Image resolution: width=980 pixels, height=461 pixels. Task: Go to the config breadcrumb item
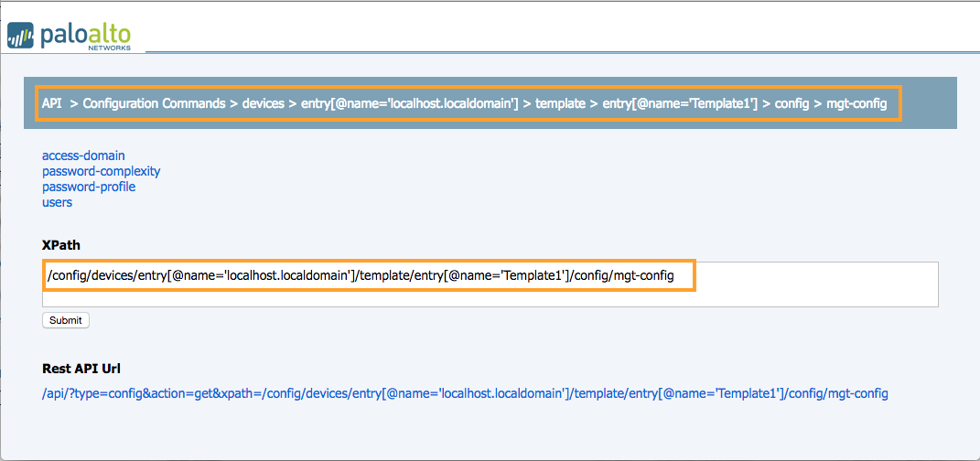pyautogui.click(x=792, y=103)
